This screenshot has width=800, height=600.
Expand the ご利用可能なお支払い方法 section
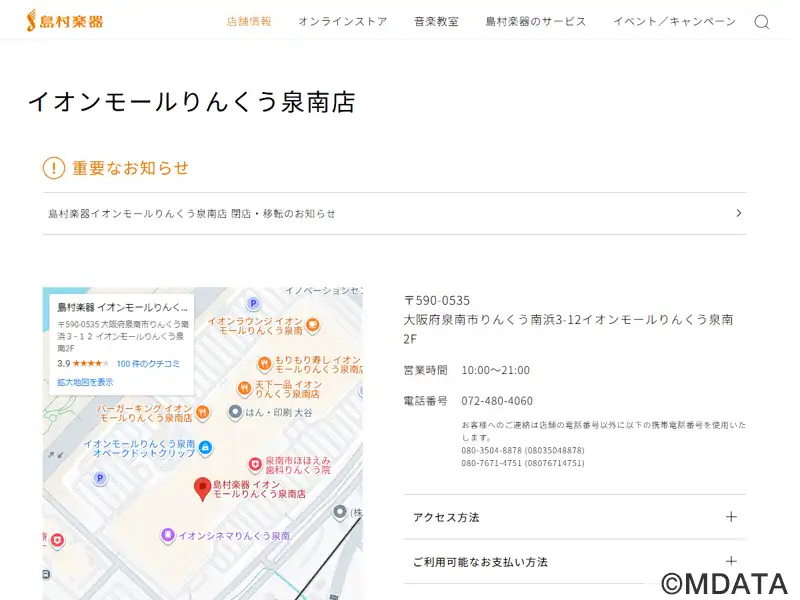pos(731,562)
